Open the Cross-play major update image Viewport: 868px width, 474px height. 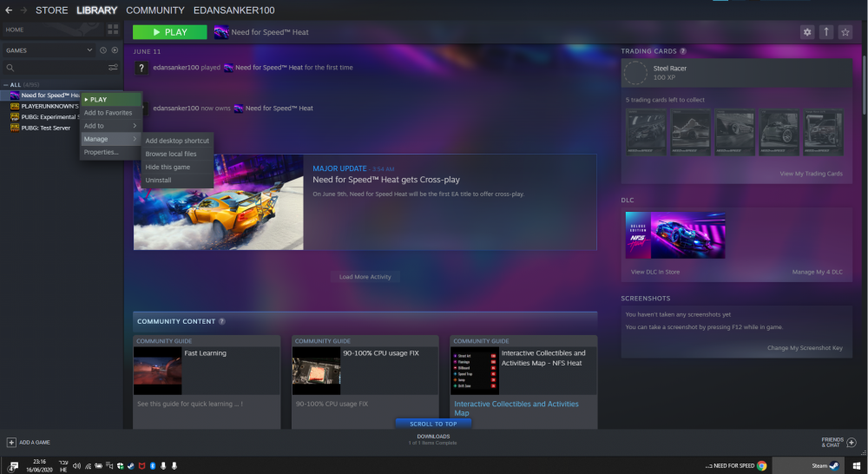point(218,202)
